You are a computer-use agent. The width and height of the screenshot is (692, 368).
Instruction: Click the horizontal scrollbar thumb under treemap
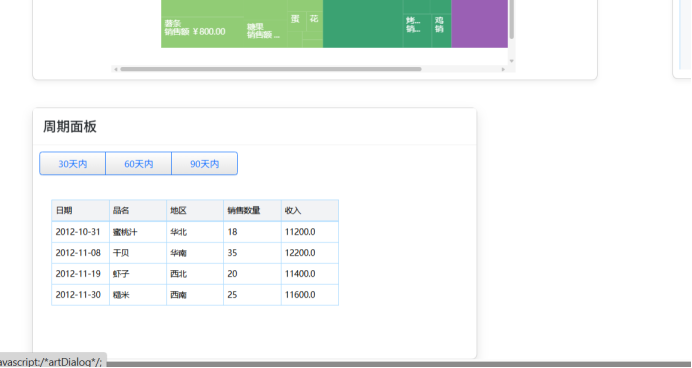(x=271, y=69)
